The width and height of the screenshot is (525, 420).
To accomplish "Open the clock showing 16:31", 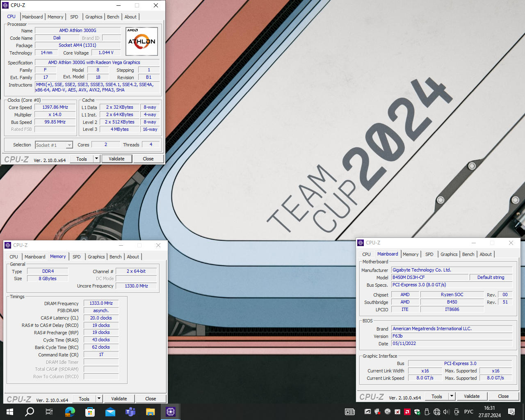I will pos(489,412).
